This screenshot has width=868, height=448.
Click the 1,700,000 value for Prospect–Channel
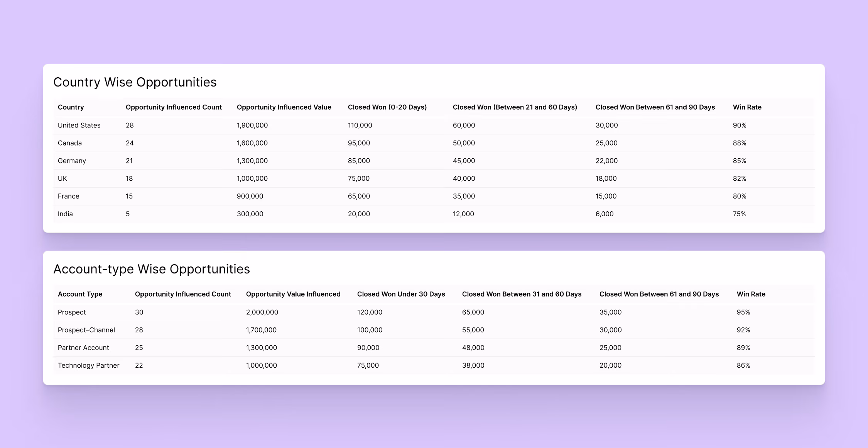click(x=261, y=330)
